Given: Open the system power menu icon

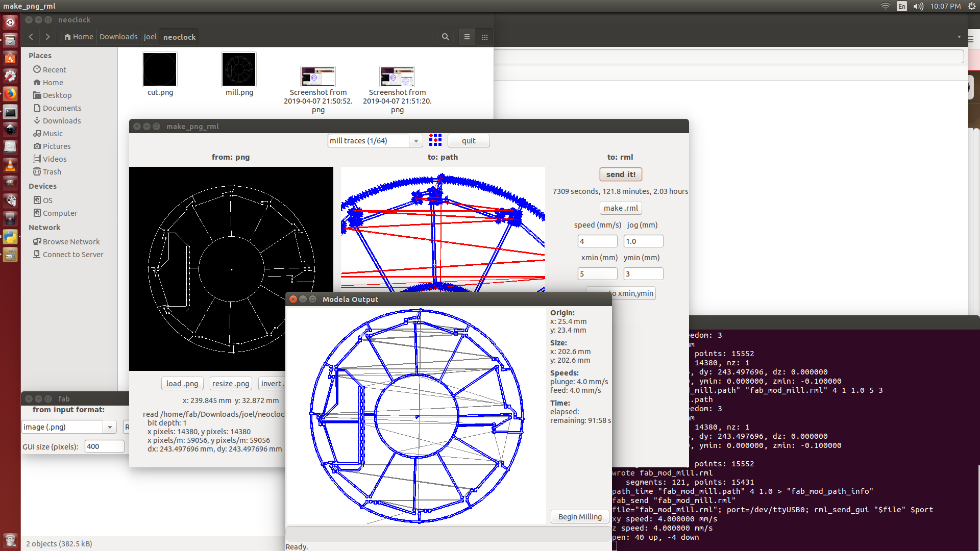Looking at the screenshot, I should tap(971, 6).
